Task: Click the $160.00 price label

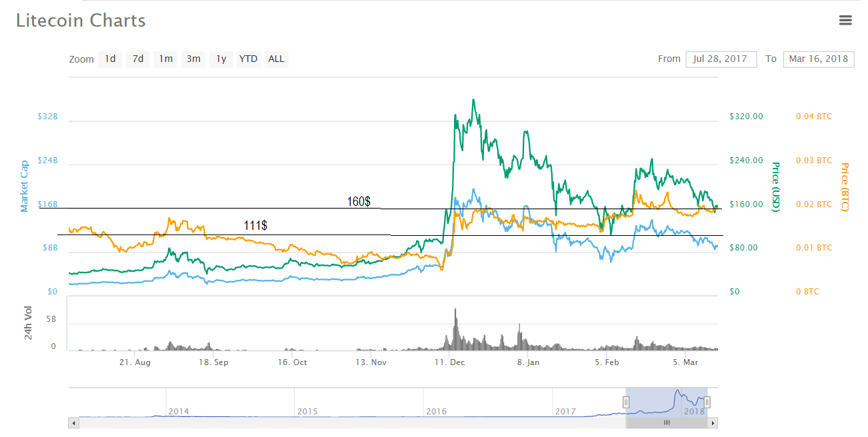Action: pyautogui.click(x=746, y=205)
